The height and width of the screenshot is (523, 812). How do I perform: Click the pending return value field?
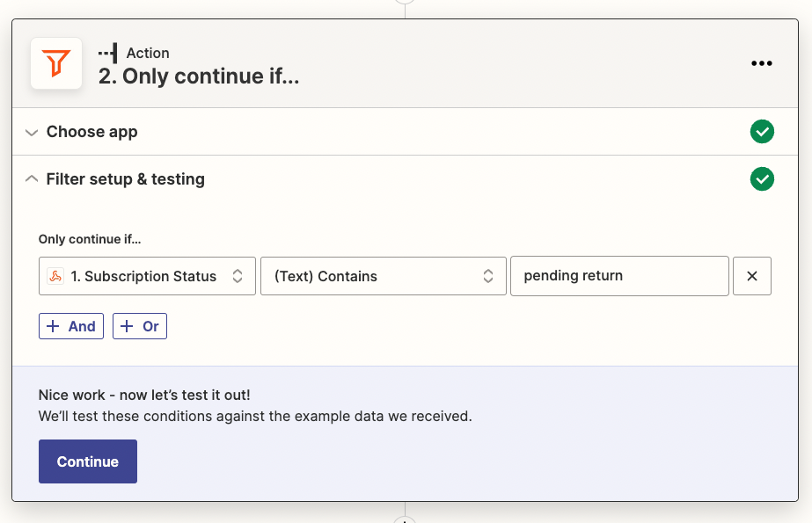(x=619, y=276)
